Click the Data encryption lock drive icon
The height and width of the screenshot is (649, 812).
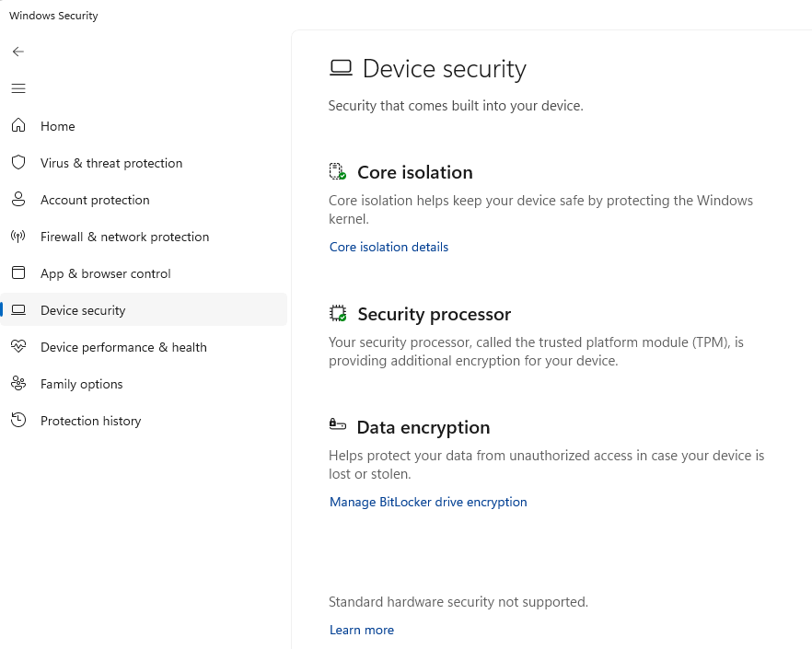[x=338, y=425]
